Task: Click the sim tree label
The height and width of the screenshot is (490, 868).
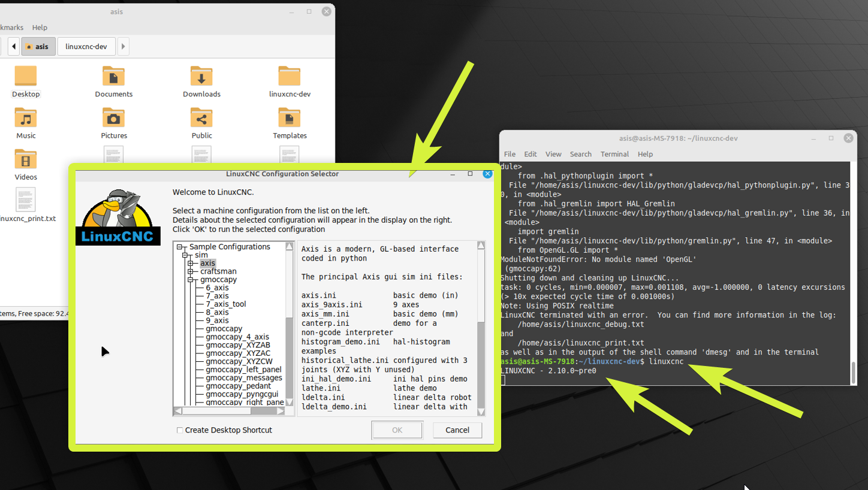Action: coord(201,255)
